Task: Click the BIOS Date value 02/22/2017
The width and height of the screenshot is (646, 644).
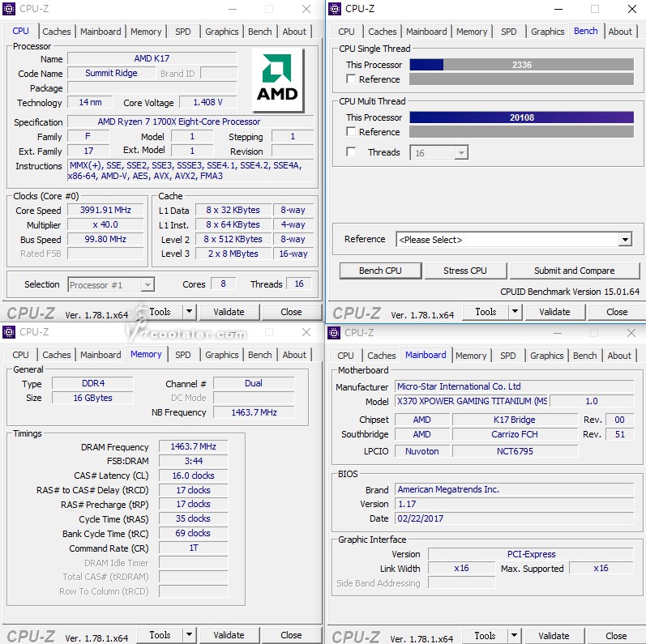Action: pyautogui.click(x=514, y=518)
